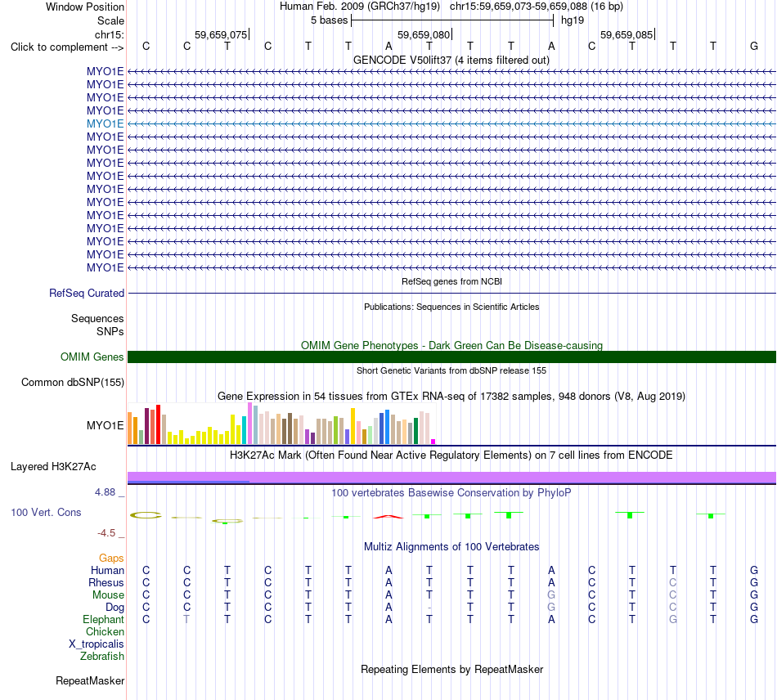The width and height of the screenshot is (777, 700).
Task: Click the 'Layered H3K27Ac' track label
Action: coord(53,467)
